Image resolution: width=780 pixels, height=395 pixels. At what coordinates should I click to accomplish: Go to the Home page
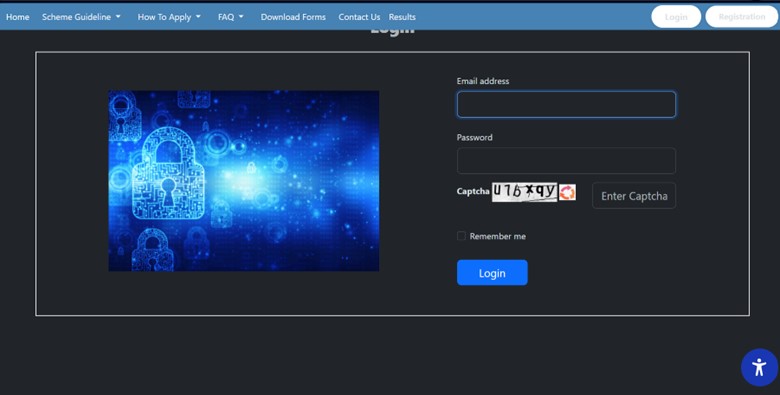pos(17,17)
